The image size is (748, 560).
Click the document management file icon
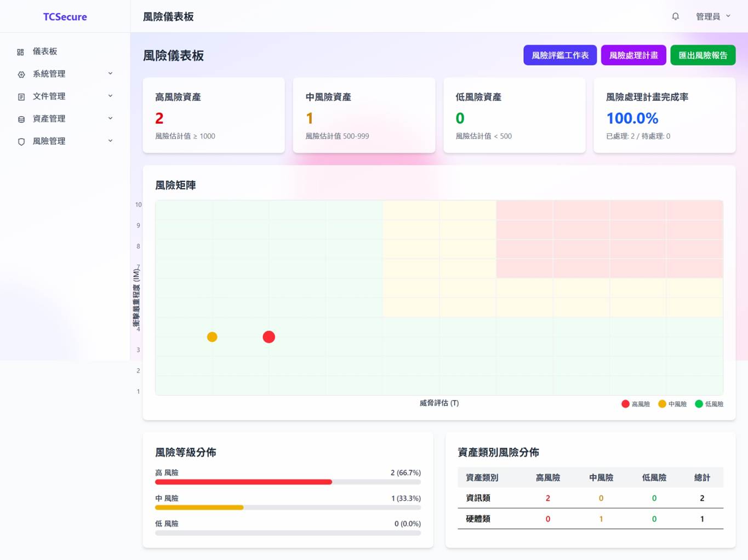tap(21, 97)
